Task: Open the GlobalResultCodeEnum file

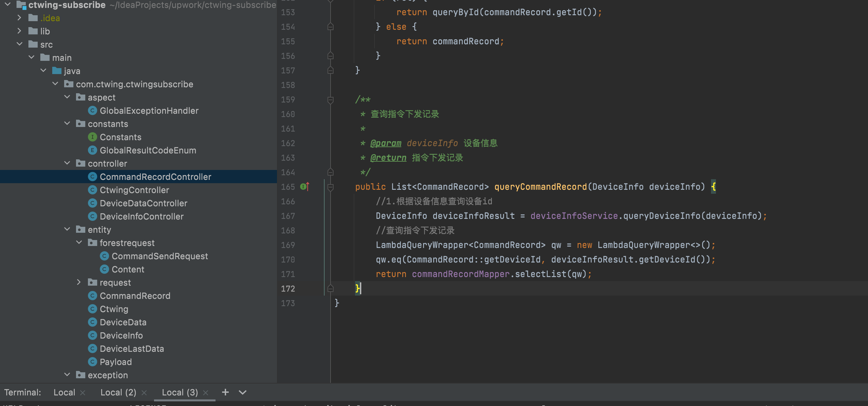Action: 148,150
